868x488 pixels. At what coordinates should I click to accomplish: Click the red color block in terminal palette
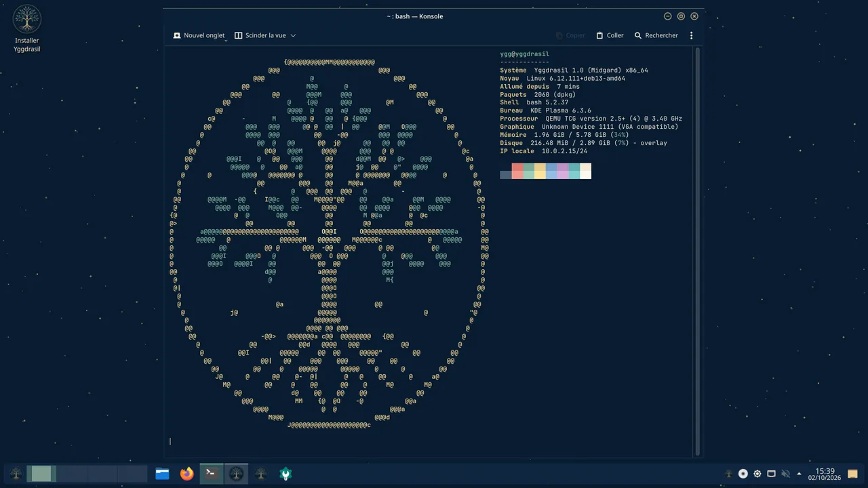pos(517,171)
